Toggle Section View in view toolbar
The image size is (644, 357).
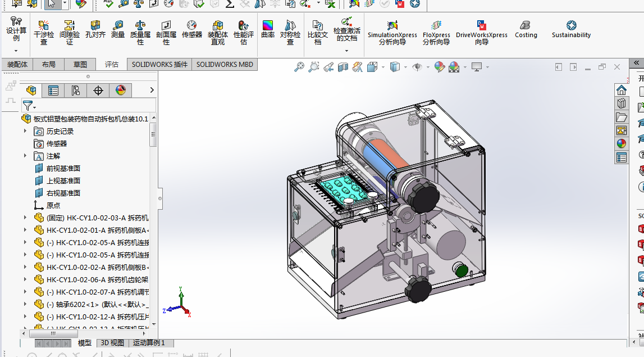coord(343,67)
